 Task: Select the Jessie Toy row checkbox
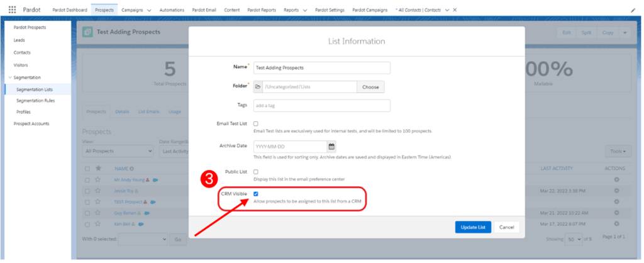(87, 191)
